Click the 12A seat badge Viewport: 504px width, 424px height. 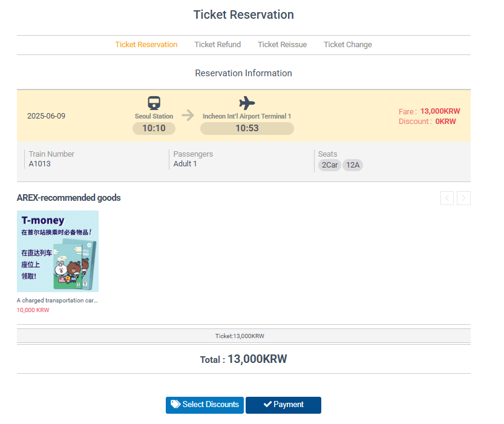[x=353, y=165]
